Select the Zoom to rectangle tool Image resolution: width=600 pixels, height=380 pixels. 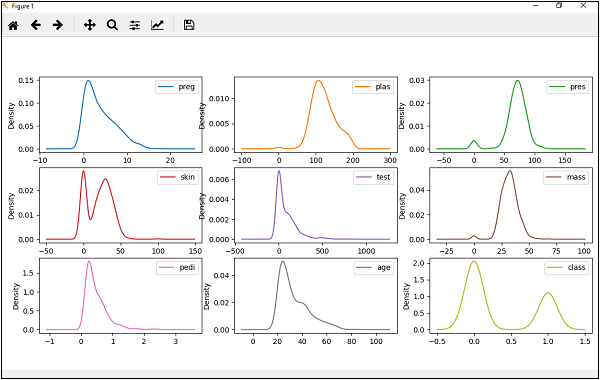(112, 25)
